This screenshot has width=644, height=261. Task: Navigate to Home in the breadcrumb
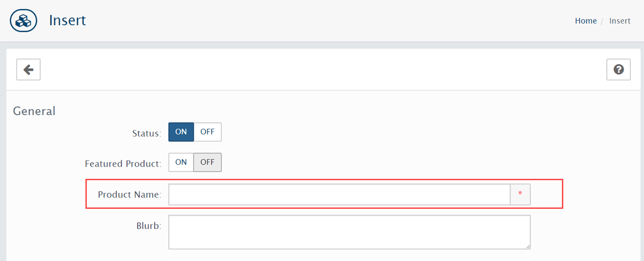point(586,21)
